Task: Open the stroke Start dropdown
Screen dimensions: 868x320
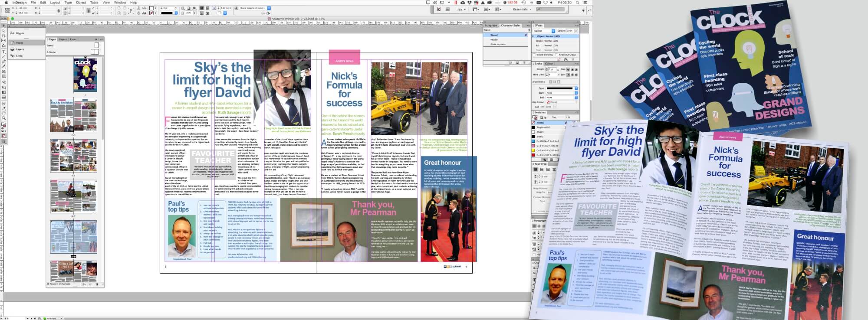Action: pyautogui.click(x=562, y=93)
